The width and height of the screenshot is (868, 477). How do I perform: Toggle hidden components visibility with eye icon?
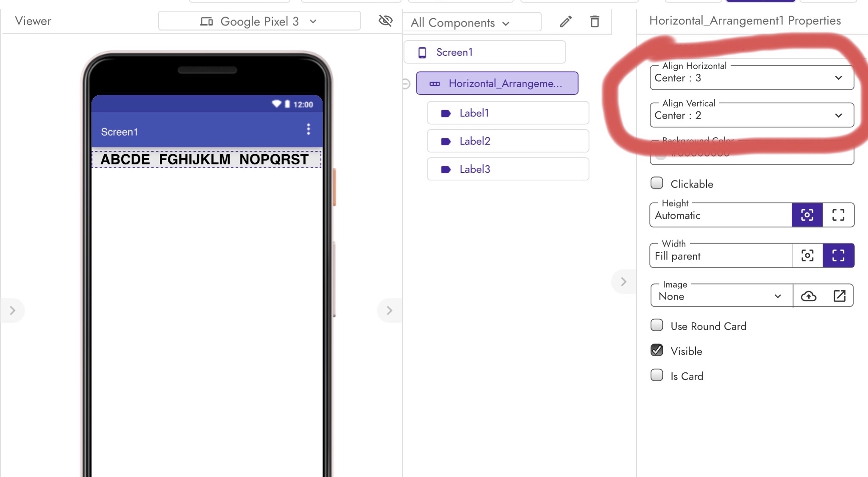385,21
